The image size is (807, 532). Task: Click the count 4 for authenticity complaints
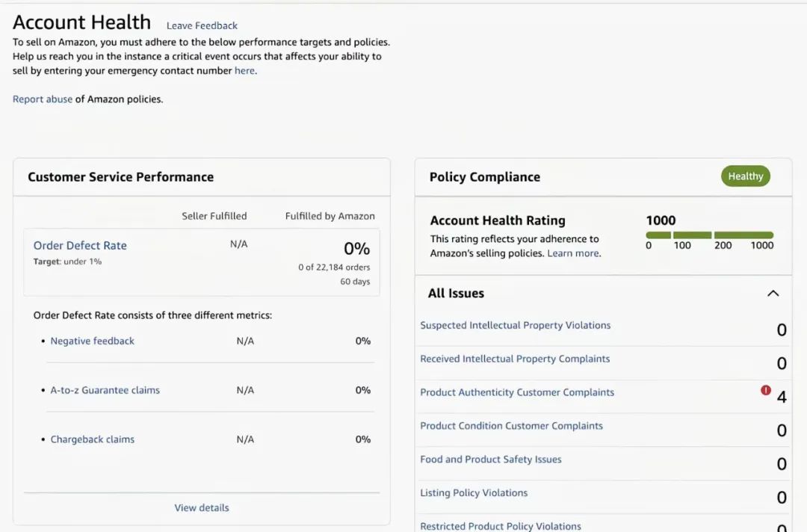(782, 397)
